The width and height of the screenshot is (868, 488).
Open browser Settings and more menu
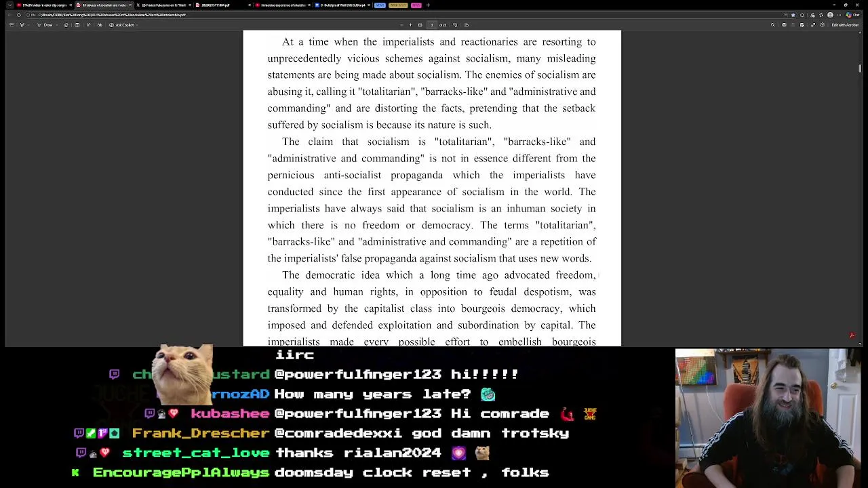pos(839,15)
